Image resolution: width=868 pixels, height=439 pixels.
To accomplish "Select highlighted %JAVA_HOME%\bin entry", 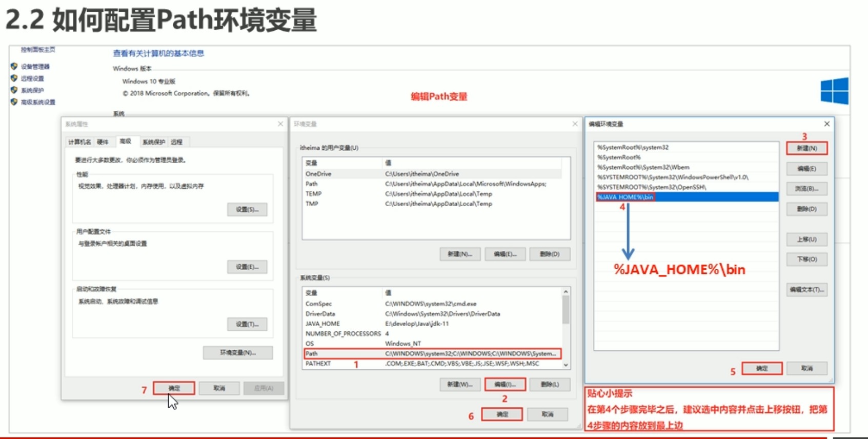I will point(687,197).
